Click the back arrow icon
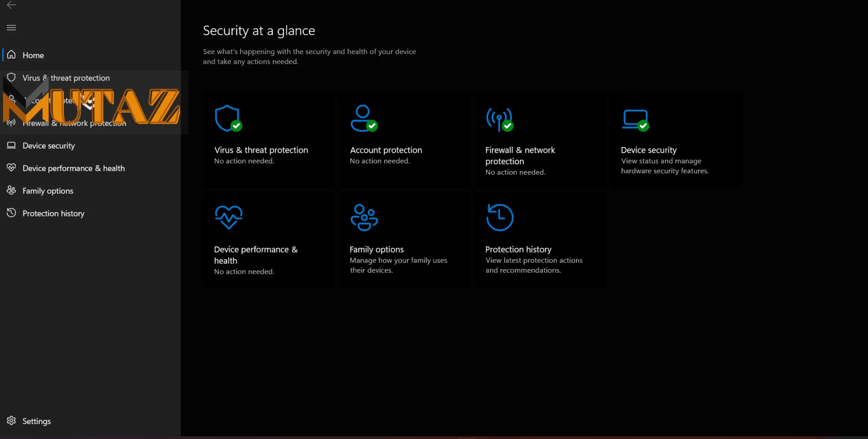This screenshot has width=868, height=439. pos(11,5)
